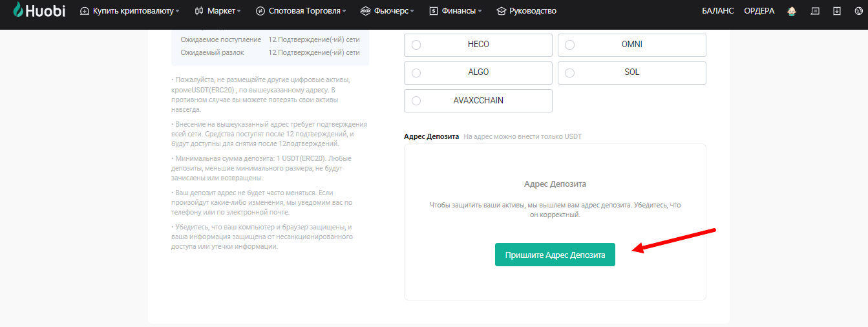Click the Huobi logo
This screenshot has height=327, width=868.
(39, 10)
